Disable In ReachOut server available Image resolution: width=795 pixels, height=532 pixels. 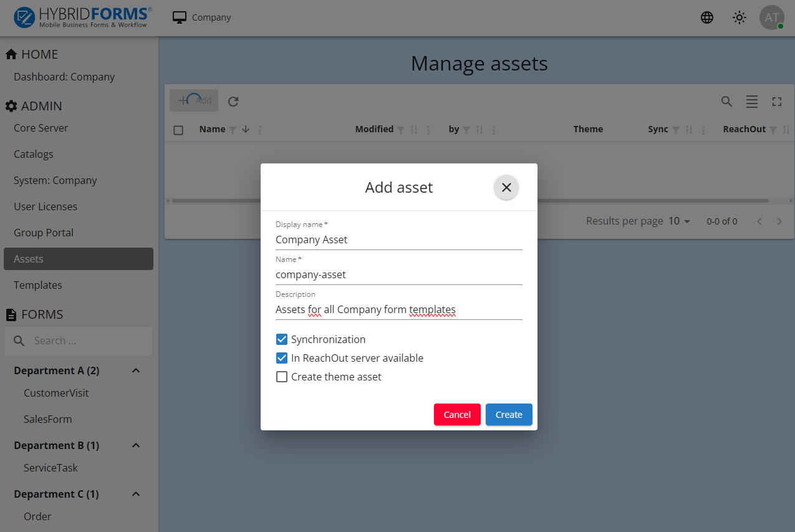point(282,358)
